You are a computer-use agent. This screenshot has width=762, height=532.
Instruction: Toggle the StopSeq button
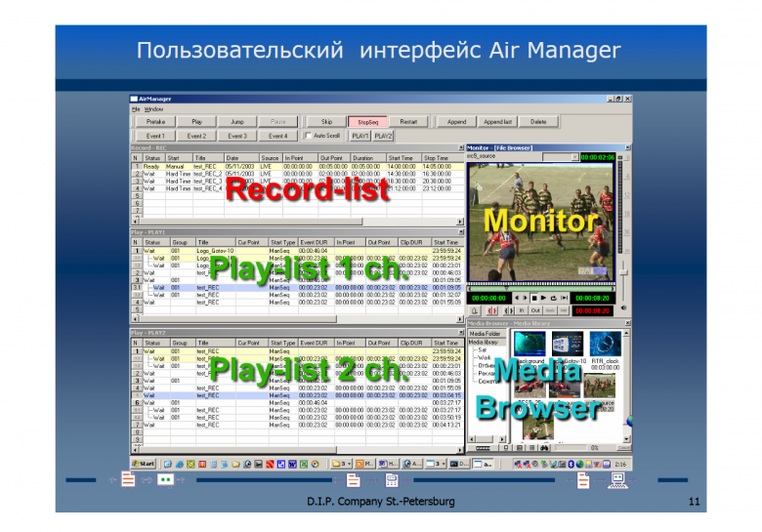pyautogui.click(x=368, y=122)
